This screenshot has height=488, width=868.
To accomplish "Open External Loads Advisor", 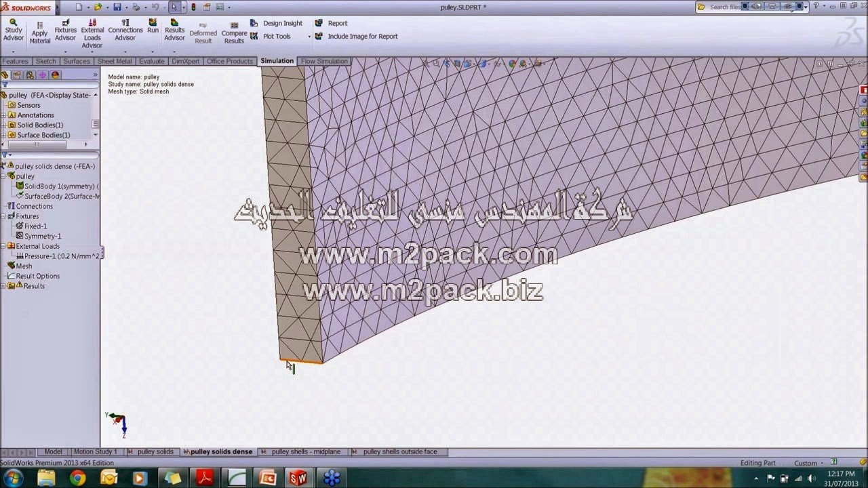I will point(92,33).
